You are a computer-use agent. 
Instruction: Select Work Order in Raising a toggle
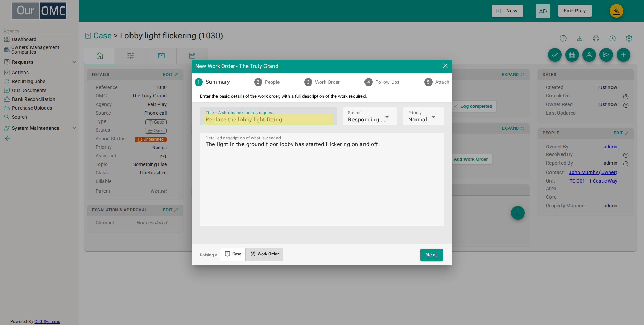[264, 254]
